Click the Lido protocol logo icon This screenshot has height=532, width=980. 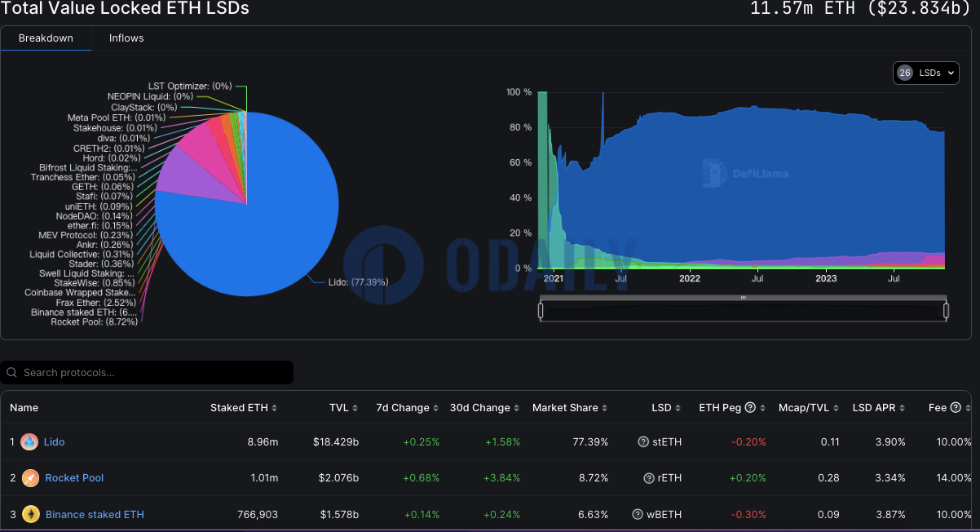pyautogui.click(x=29, y=442)
